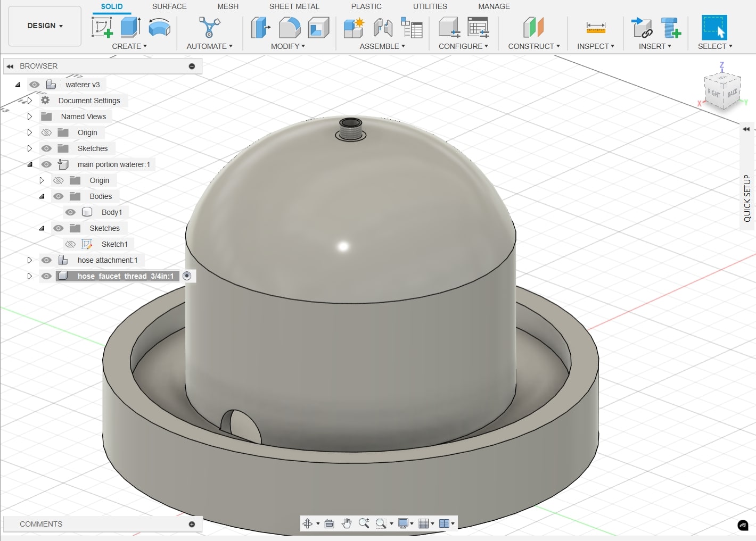Select the Pan hand tool
756x541 pixels.
347,523
